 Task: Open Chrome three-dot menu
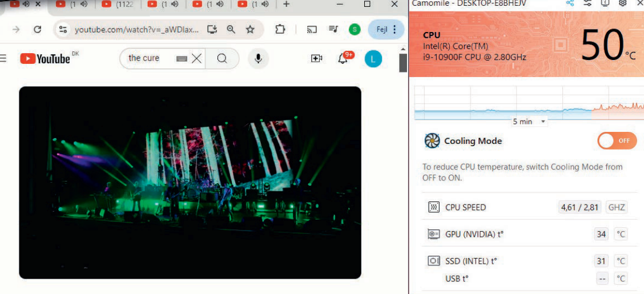click(x=394, y=30)
